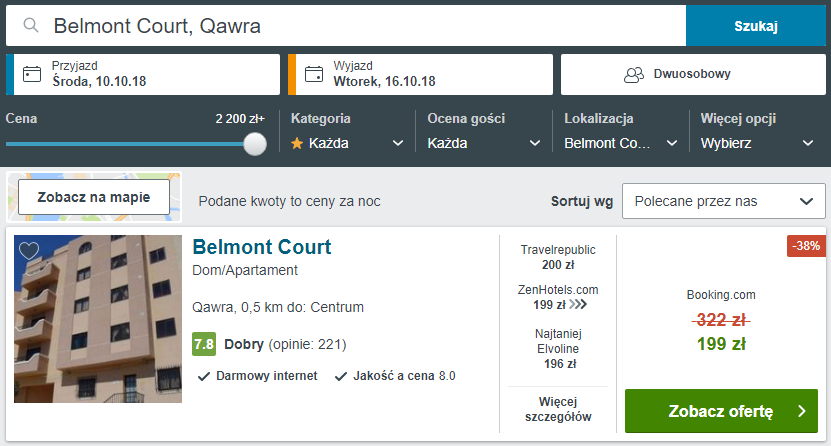This screenshot has height=446, width=831.
Task: Toggle the heart favorite icon on photo
Action: (x=29, y=250)
